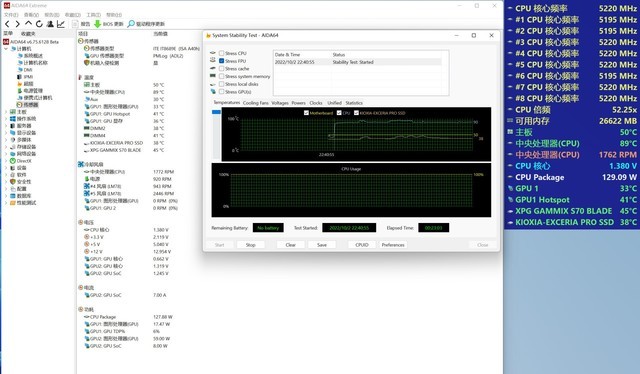Expand the 主板 tree node
The image size is (640, 374).
(6, 111)
